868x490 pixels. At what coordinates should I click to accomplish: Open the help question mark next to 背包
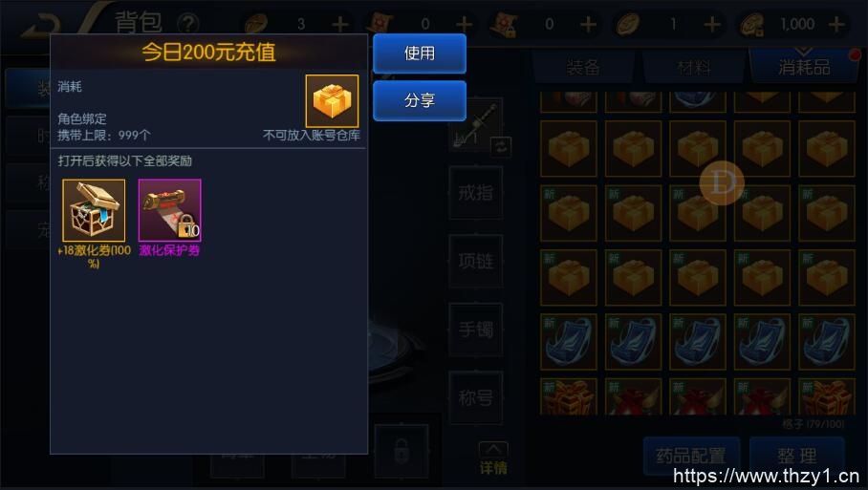tap(188, 24)
